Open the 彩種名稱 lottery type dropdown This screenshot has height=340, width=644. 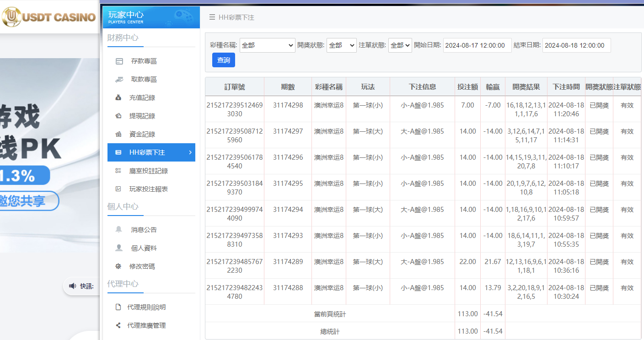268,45
